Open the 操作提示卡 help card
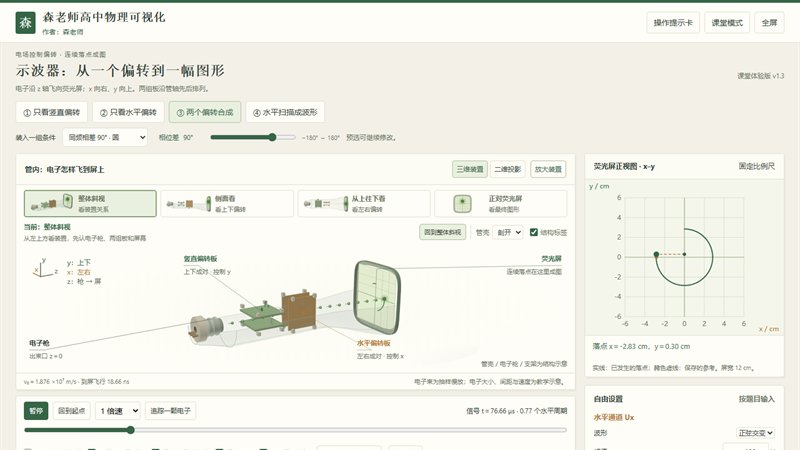Image resolution: width=800 pixels, height=450 pixels. 673,23
